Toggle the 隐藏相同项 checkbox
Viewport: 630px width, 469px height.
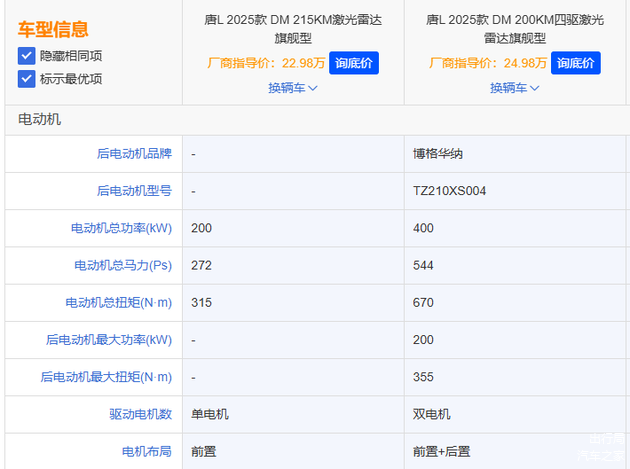point(26,57)
